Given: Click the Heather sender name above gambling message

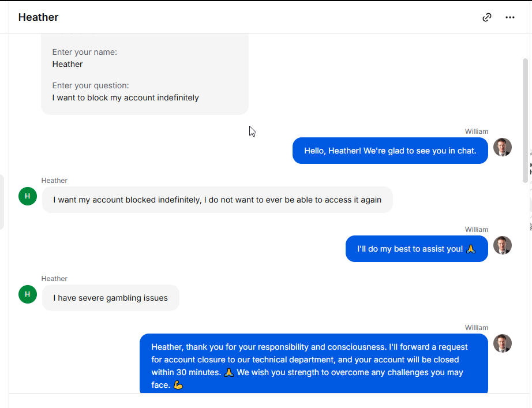Looking at the screenshot, I should click(54, 279).
